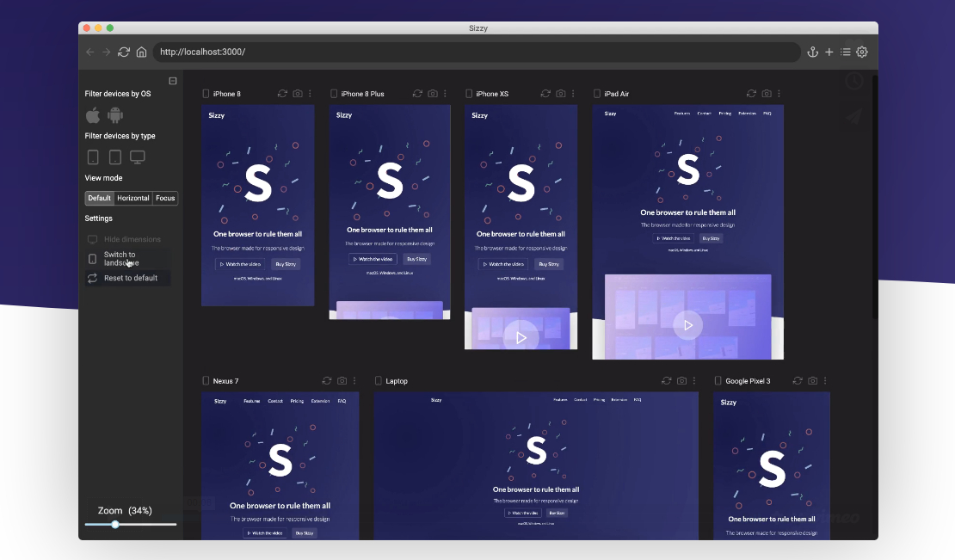955x560 pixels.
Task: Filter devices by Apple OS
Action: pyautogui.click(x=92, y=114)
